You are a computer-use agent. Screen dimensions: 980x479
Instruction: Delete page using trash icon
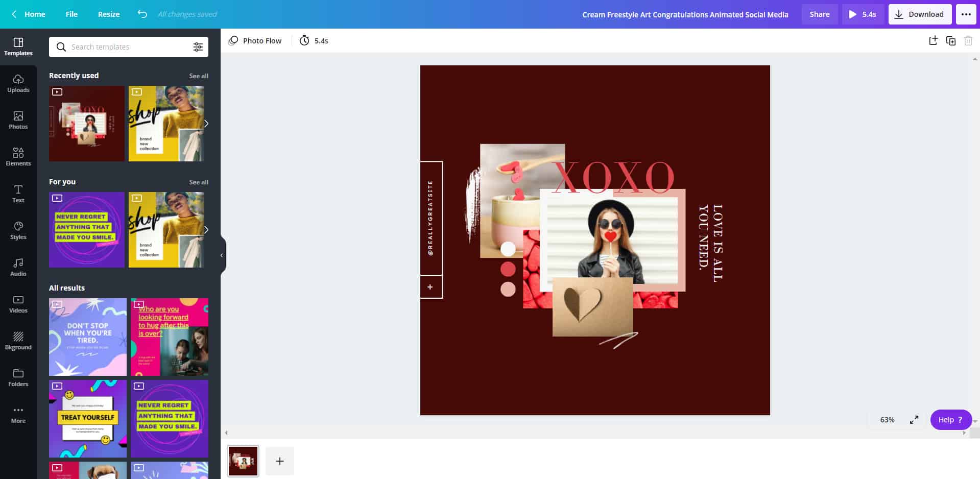click(x=968, y=41)
